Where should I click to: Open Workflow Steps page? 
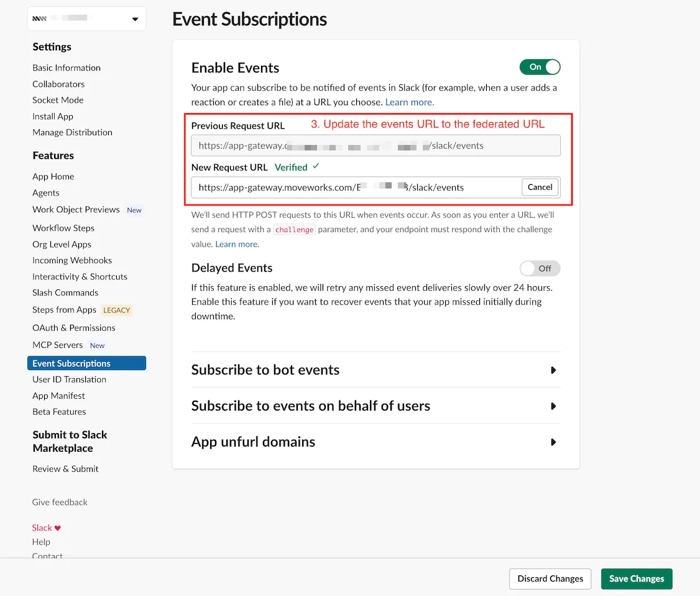click(63, 228)
